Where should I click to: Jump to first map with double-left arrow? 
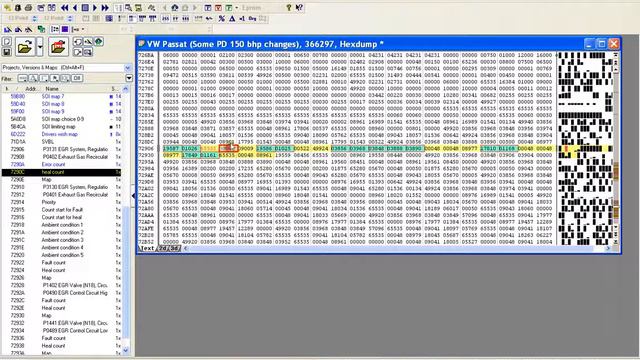point(64,7)
